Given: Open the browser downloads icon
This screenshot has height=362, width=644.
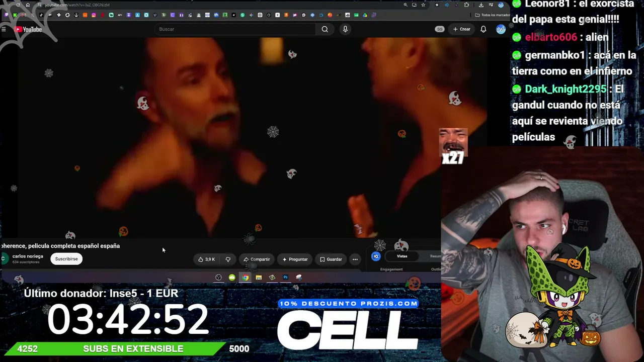Looking at the screenshot, I should 481,5.
